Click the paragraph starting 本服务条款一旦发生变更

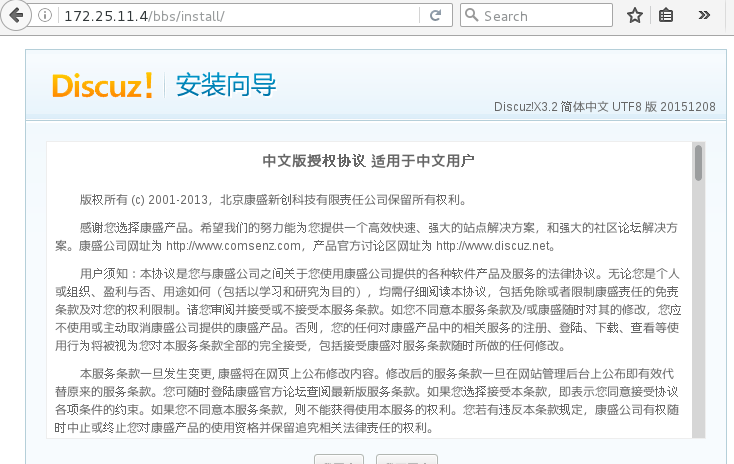click(x=367, y=400)
